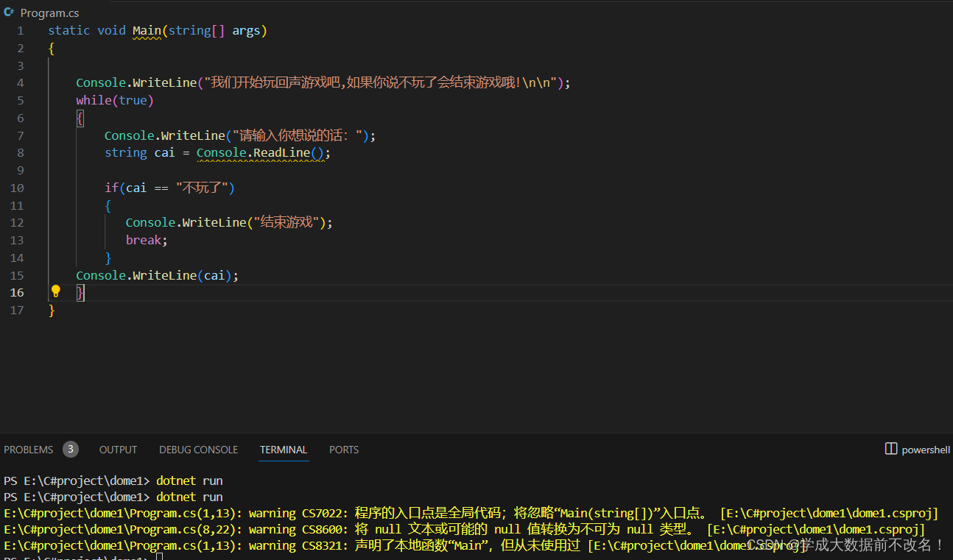The height and width of the screenshot is (560, 953).
Task: Select the powershell terminal entry
Action: point(926,449)
